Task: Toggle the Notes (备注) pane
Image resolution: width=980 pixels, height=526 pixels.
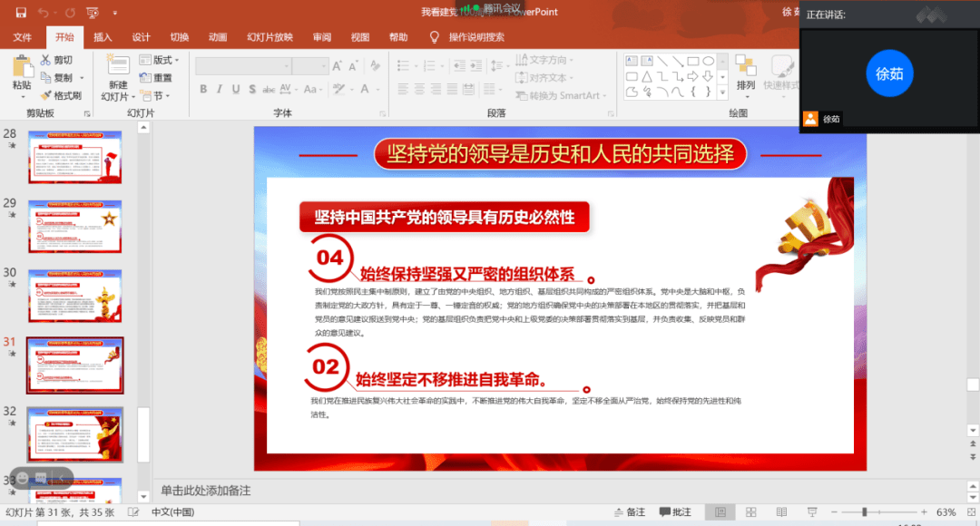Action: coord(630,512)
